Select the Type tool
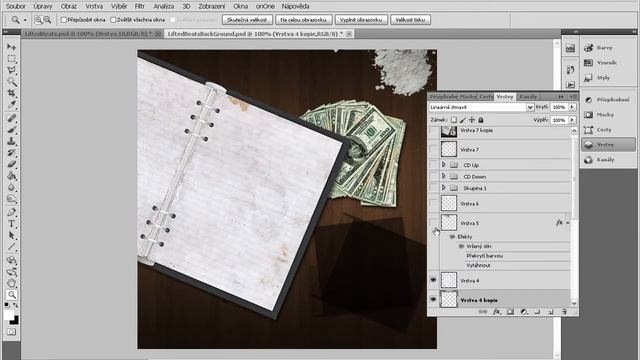The width and height of the screenshot is (640, 360). [x=11, y=224]
